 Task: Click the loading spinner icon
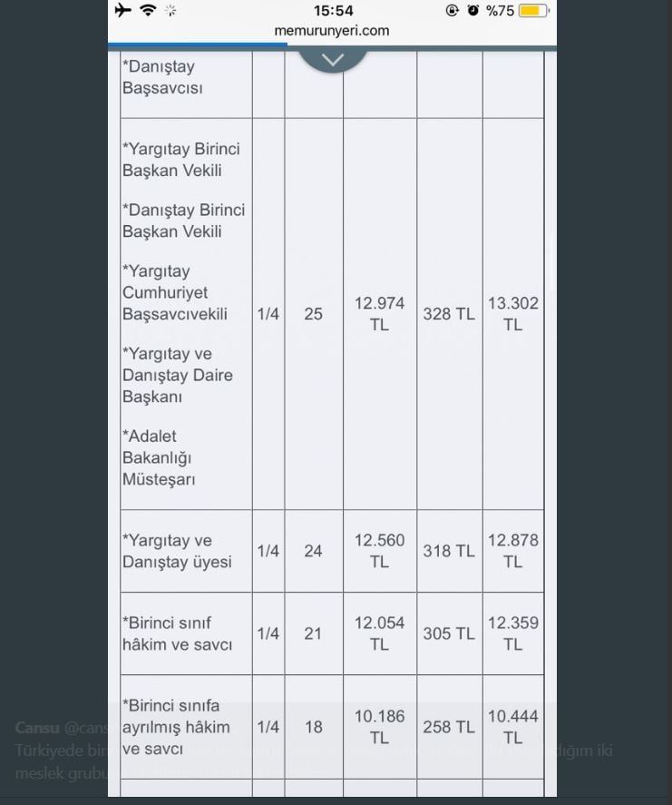(x=170, y=11)
